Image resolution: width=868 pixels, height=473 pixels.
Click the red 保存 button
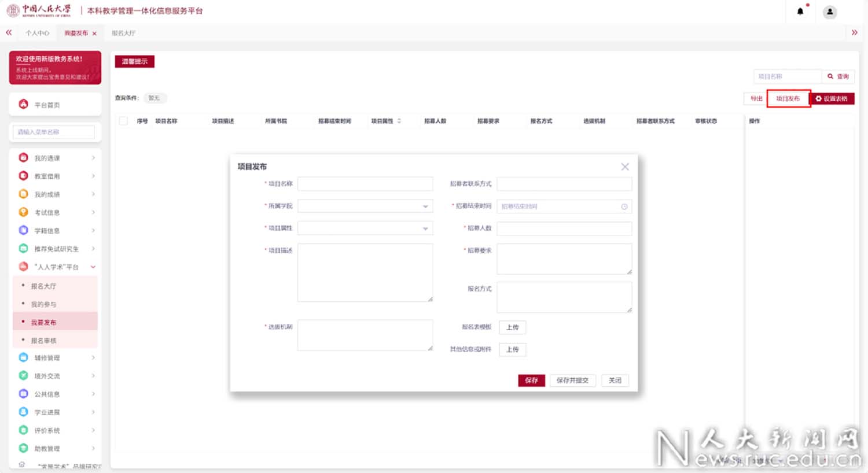pos(531,380)
